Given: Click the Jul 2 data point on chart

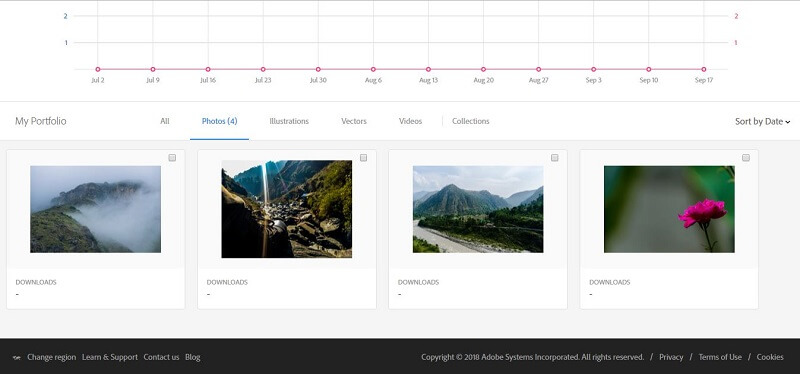Looking at the screenshot, I should (97, 69).
